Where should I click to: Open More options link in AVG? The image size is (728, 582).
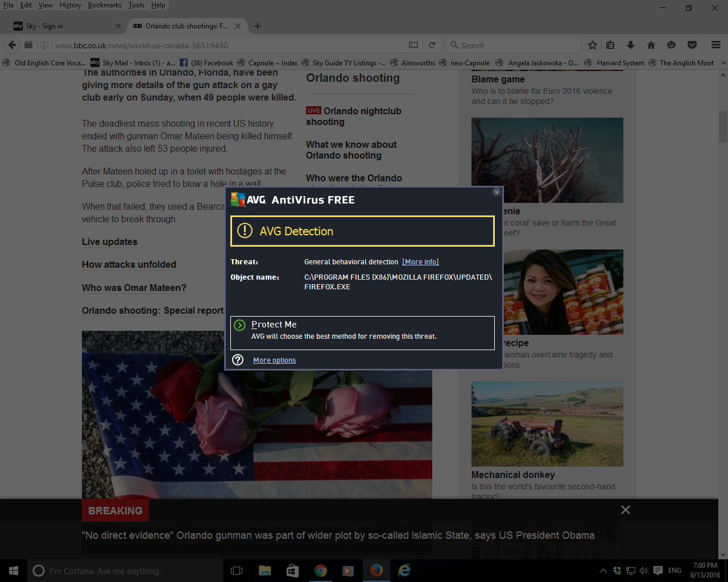coord(275,360)
